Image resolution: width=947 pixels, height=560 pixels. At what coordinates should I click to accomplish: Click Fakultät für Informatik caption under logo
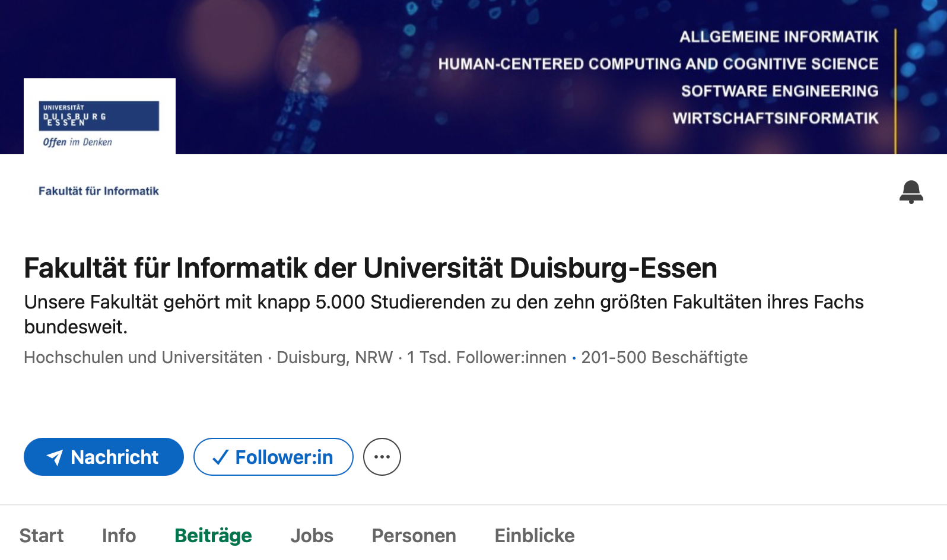98,191
